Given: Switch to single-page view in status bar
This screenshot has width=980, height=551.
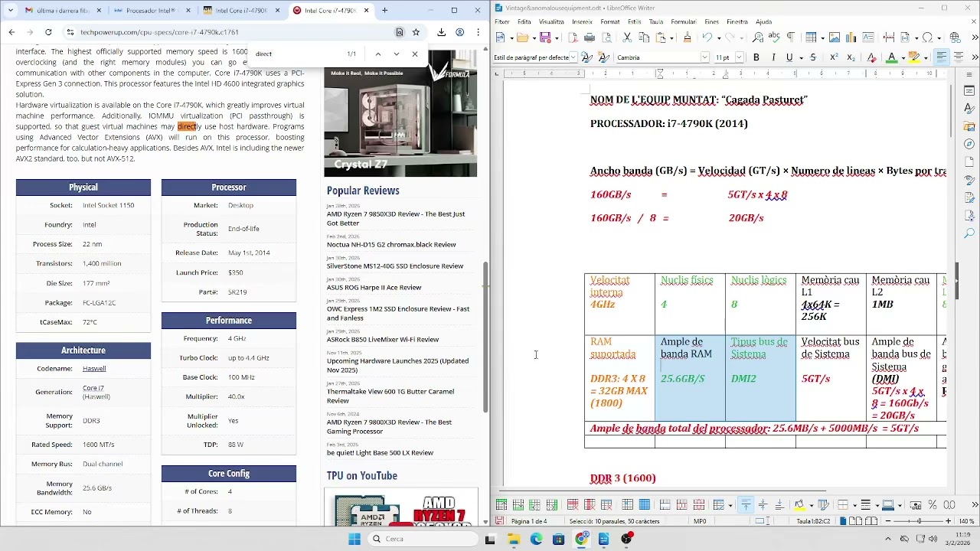Looking at the screenshot, I should (844, 521).
